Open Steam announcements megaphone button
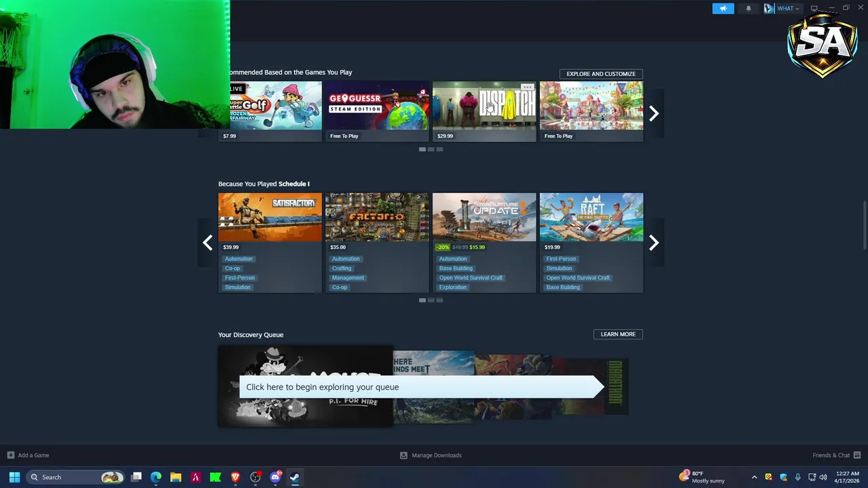 tap(723, 8)
